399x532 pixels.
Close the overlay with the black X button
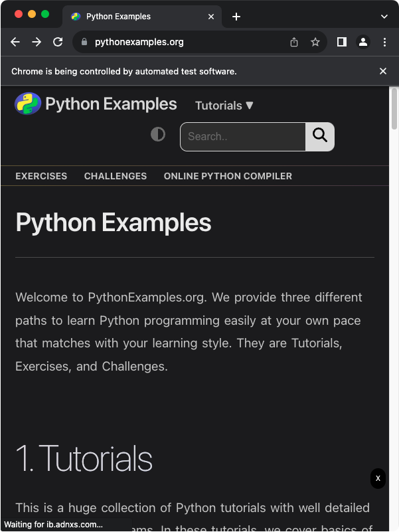click(x=378, y=478)
